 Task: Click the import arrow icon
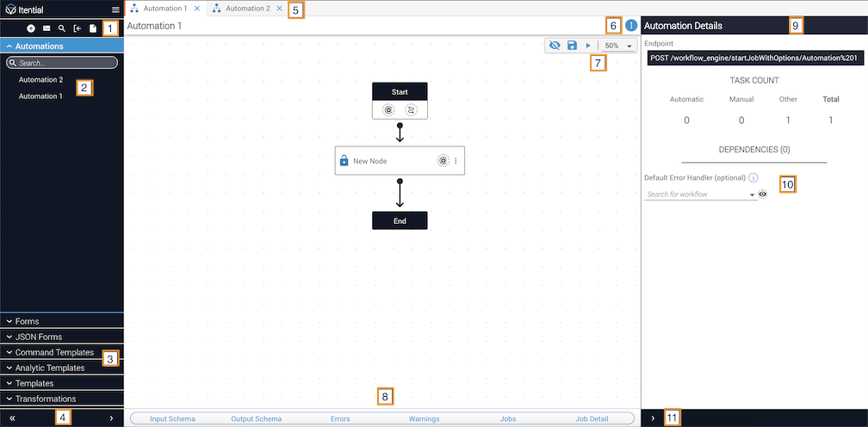click(77, 28)
